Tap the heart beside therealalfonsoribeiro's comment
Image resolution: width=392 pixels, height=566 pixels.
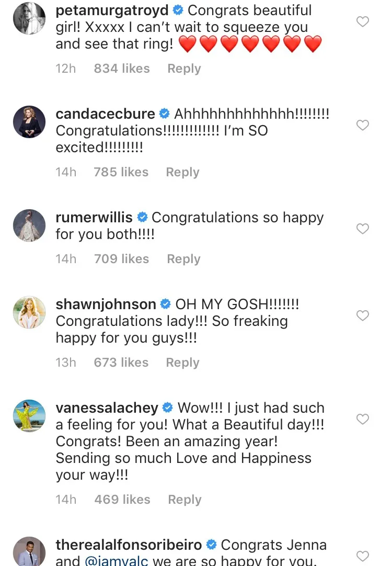pyautogui.click(x=362, y=556)
